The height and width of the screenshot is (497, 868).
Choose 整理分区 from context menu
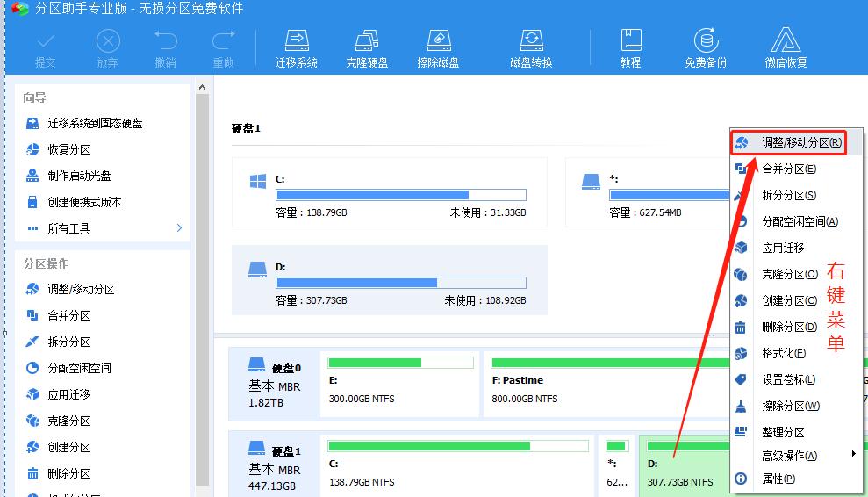point(796,432)
